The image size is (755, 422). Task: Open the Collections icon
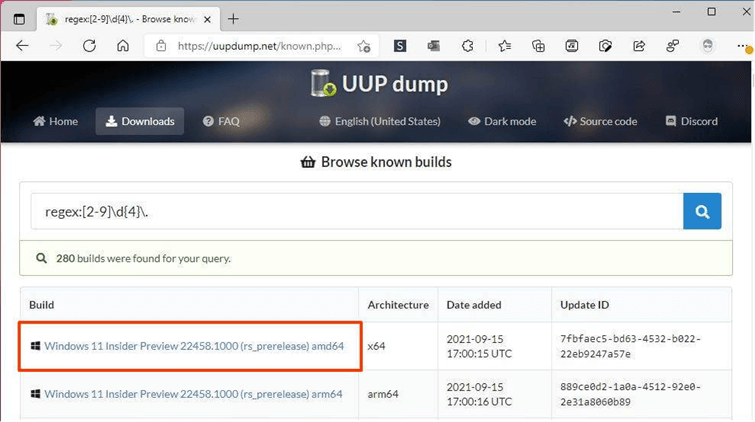(538, 46)
